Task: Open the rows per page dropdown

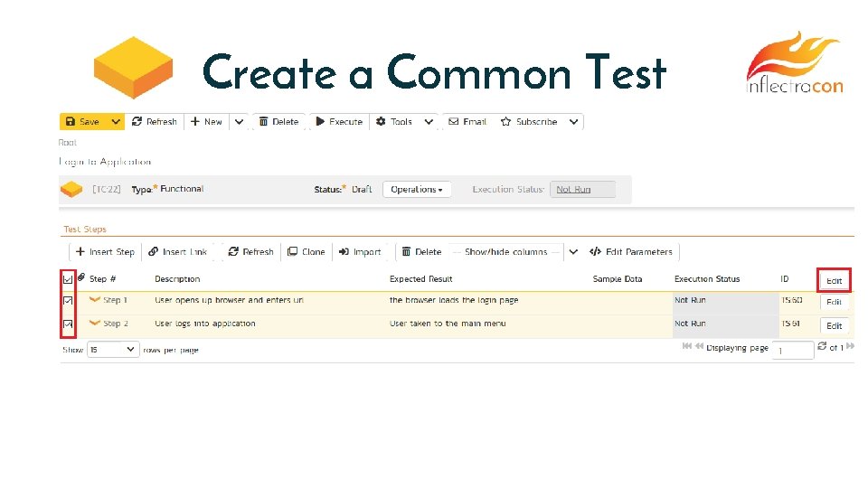Action: 113,349
